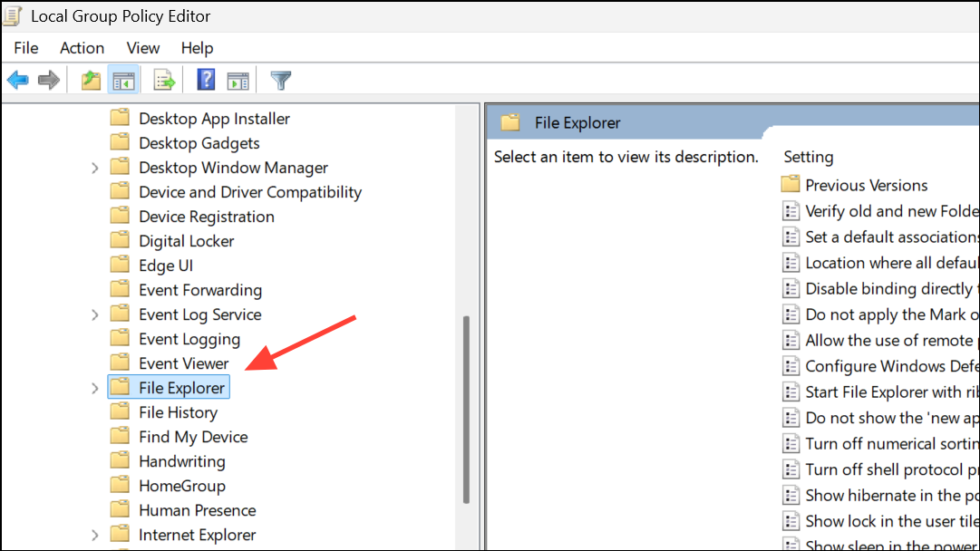Open the Help menu
980x551 pixels.
point(197,48)
